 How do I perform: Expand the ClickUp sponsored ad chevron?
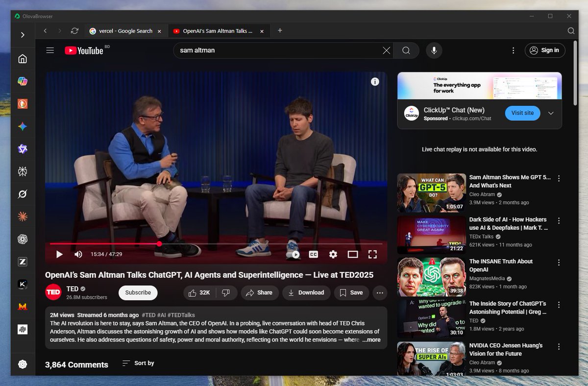(551, 113)
